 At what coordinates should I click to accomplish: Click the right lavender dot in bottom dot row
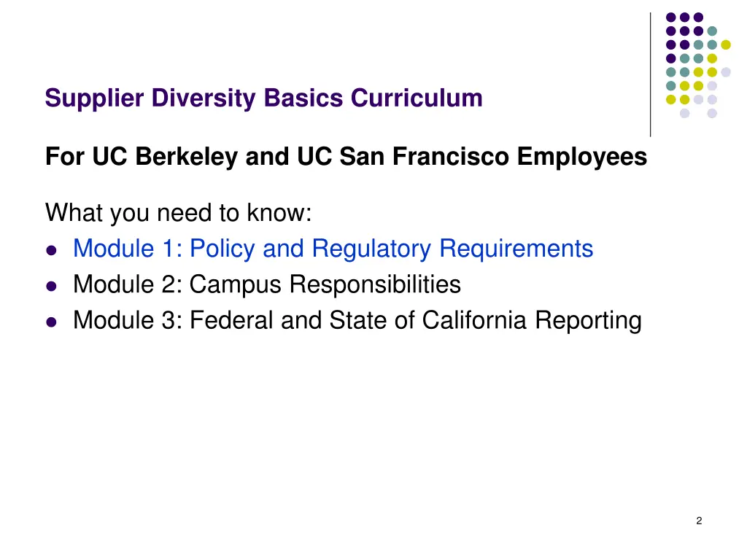click(x=712, y=113)
